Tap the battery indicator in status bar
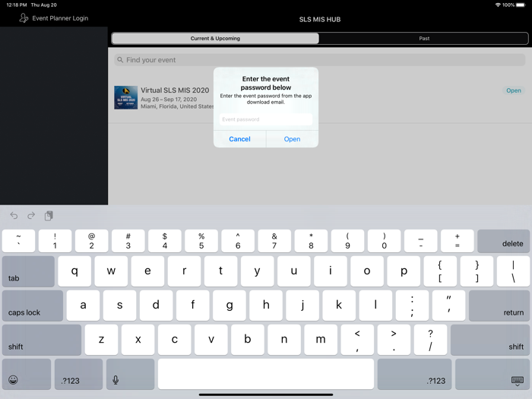The image size is (532, 399). [x=521, y=5]
